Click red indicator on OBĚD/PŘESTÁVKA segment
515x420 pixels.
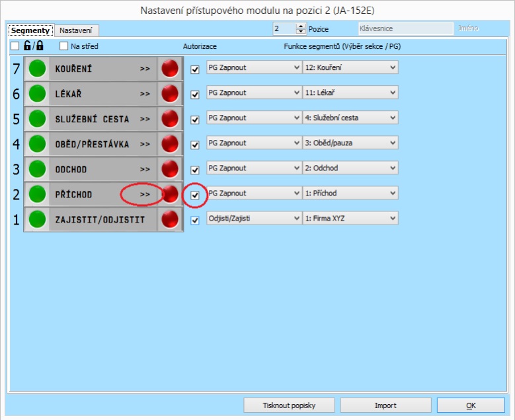pyautogui.click(x=171, y=144)
